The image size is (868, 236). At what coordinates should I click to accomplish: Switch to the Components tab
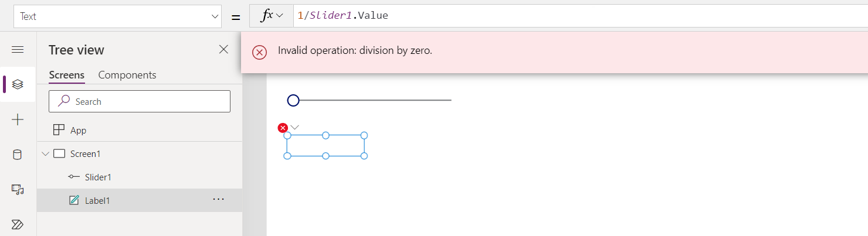pos(127,75)
